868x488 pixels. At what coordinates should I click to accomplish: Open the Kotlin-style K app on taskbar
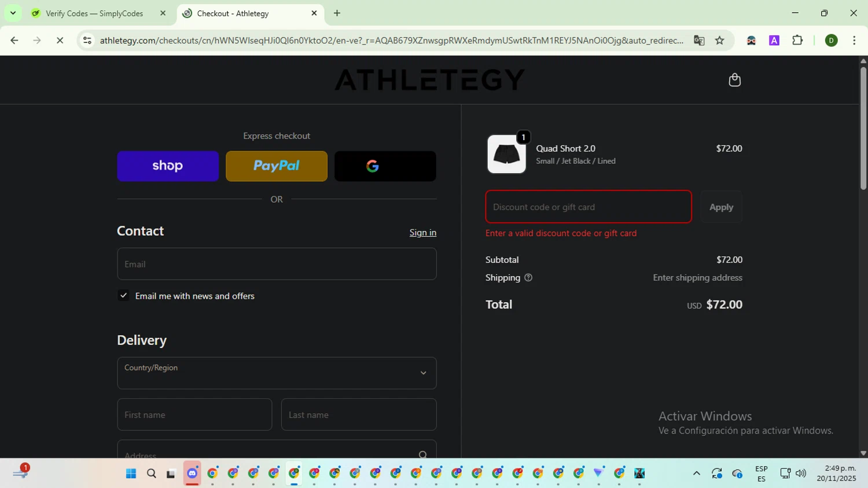coord(639,474)
